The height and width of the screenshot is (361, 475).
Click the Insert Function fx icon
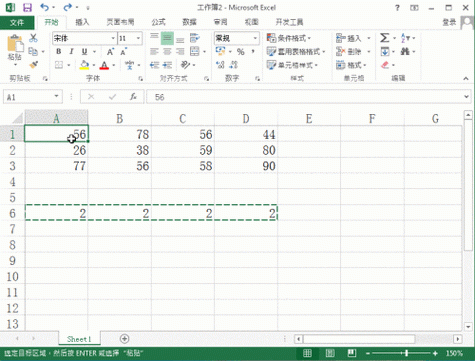[x=133, y=97]
